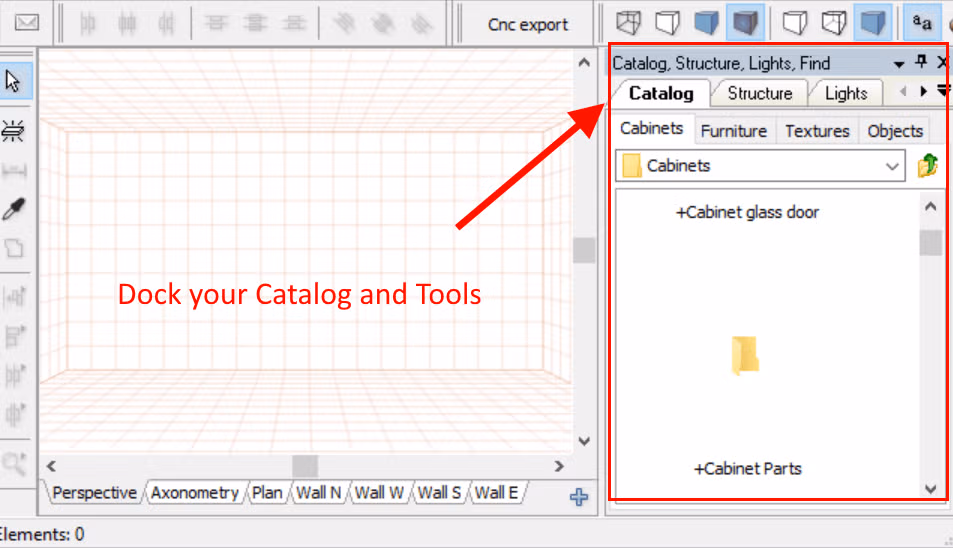Click the align horizontal centers icon

(127, 24)
